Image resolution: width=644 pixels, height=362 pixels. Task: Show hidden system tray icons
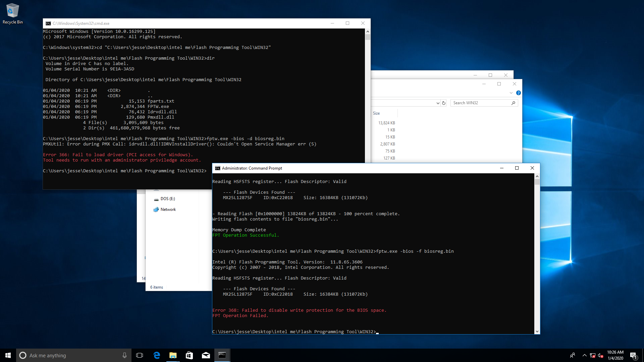[585, 355]
